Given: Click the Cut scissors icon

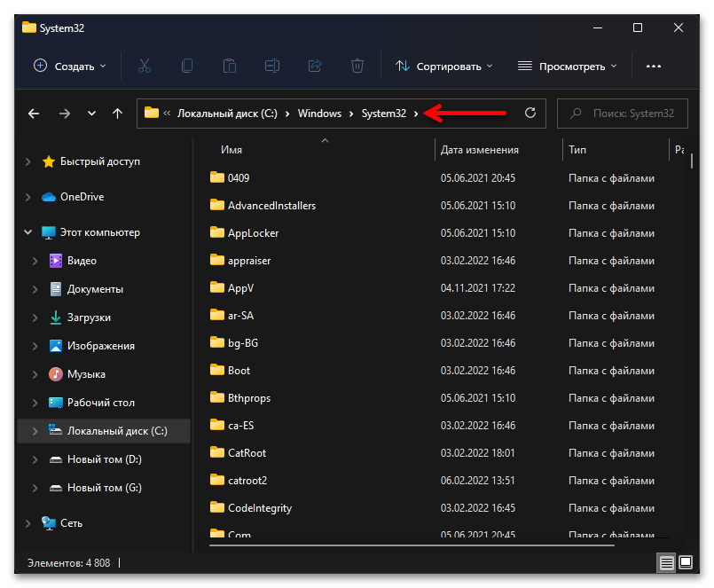Looking at the screenshot, I should point(145,66).
